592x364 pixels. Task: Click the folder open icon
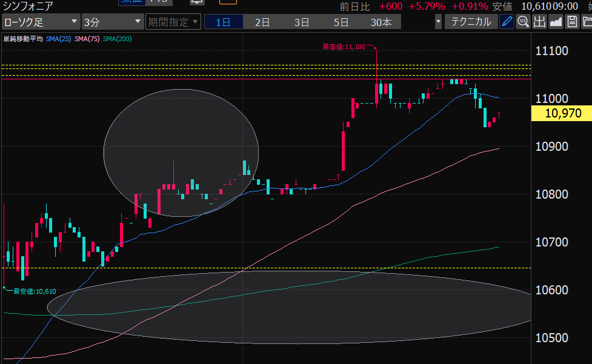pos(587,22)
